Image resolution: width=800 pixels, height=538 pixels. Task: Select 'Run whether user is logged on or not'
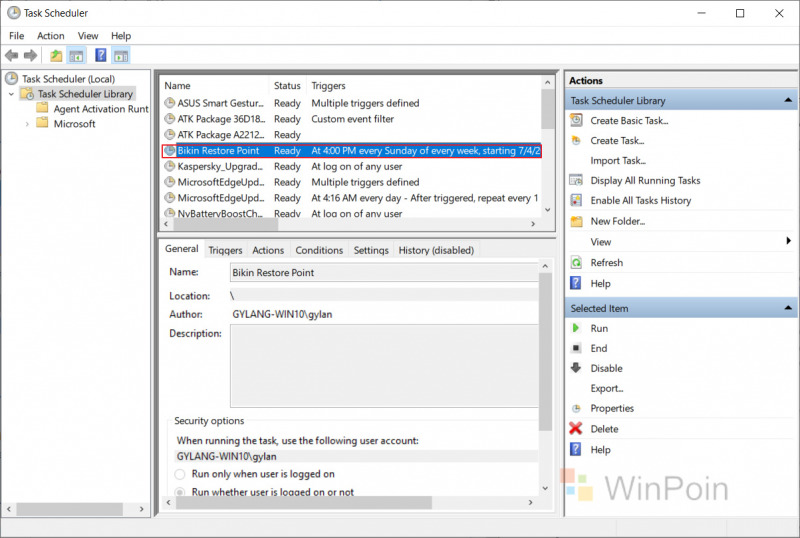180,492
